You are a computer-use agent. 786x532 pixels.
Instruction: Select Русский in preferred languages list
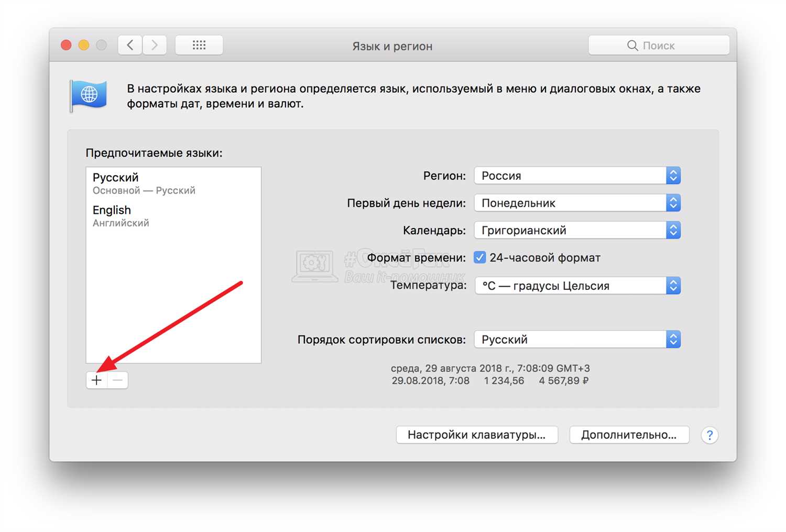click(x=173, y=183)
